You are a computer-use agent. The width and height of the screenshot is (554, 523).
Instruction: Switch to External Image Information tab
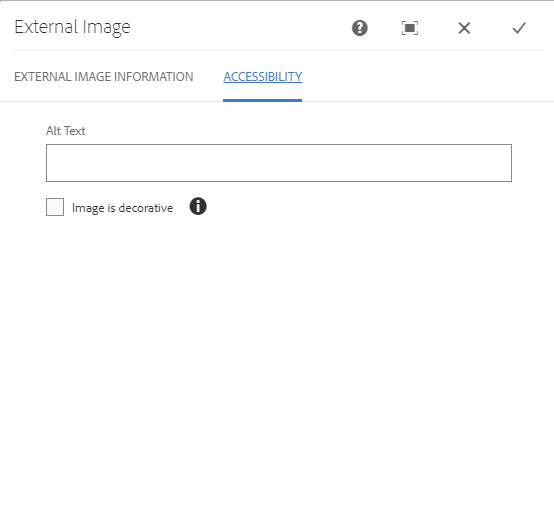click(104, 77)
